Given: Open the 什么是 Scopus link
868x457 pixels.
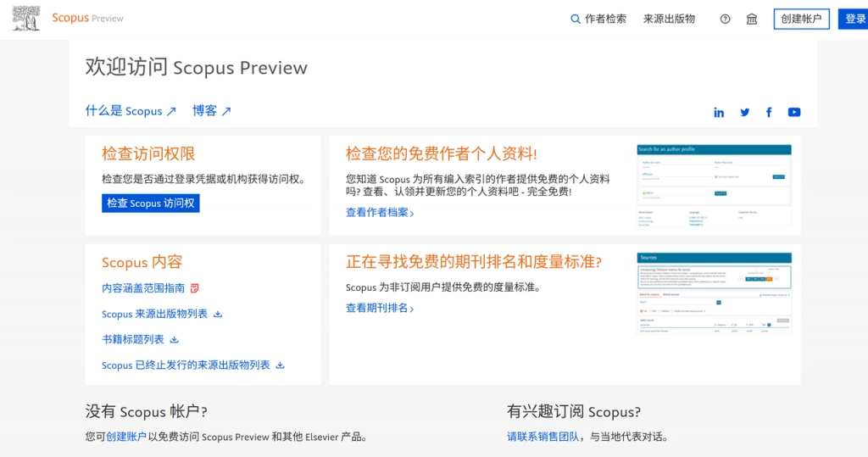Looking at the screenshot, I should [124, 111].
